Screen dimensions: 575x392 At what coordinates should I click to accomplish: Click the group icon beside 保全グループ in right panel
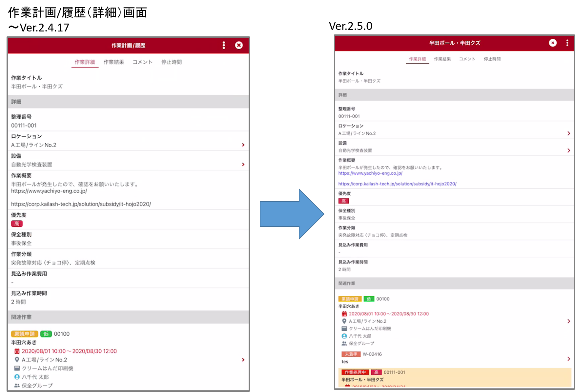pos(344,343)
